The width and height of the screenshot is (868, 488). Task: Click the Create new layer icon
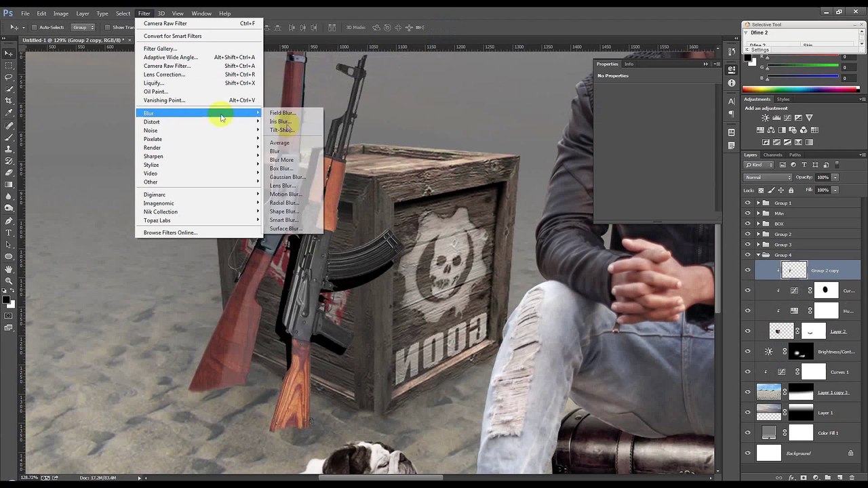[840, 478]
